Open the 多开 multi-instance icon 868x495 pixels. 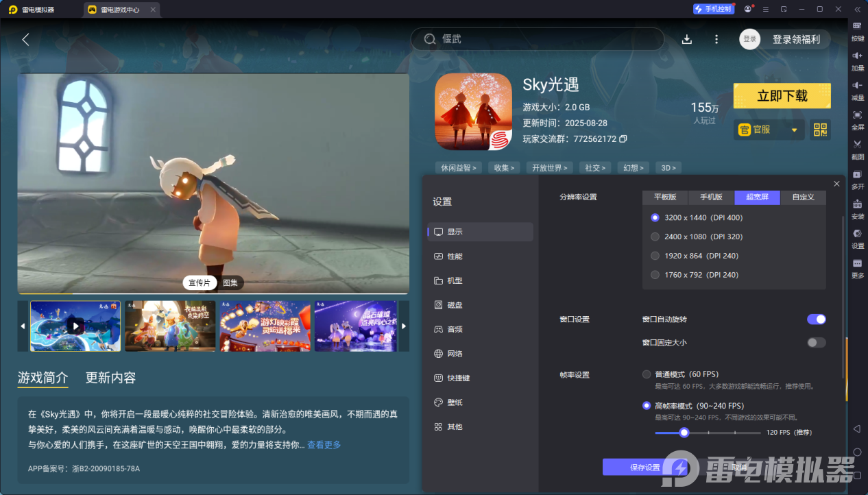coord(857,174)
